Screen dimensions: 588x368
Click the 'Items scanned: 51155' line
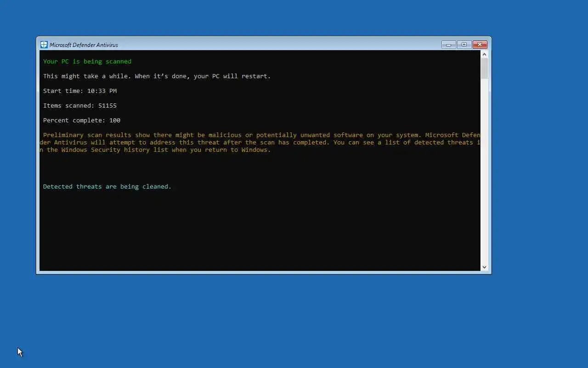(80, 105)
